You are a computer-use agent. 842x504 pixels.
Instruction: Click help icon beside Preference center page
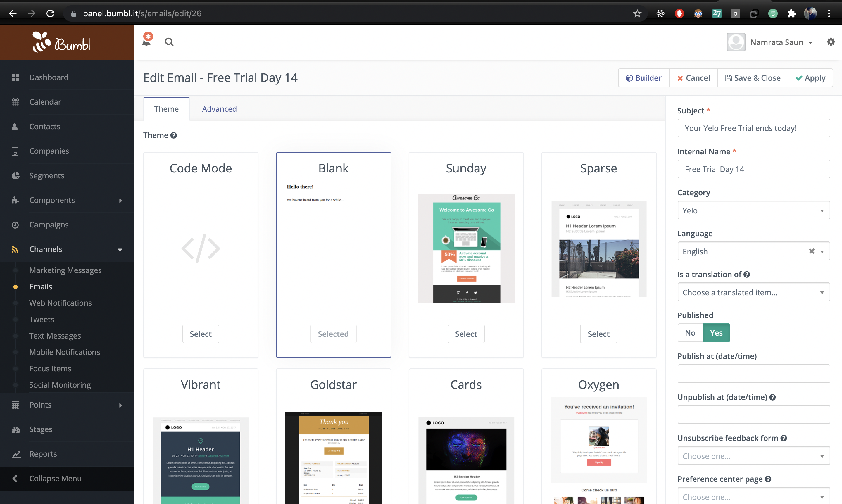[768, 479]
